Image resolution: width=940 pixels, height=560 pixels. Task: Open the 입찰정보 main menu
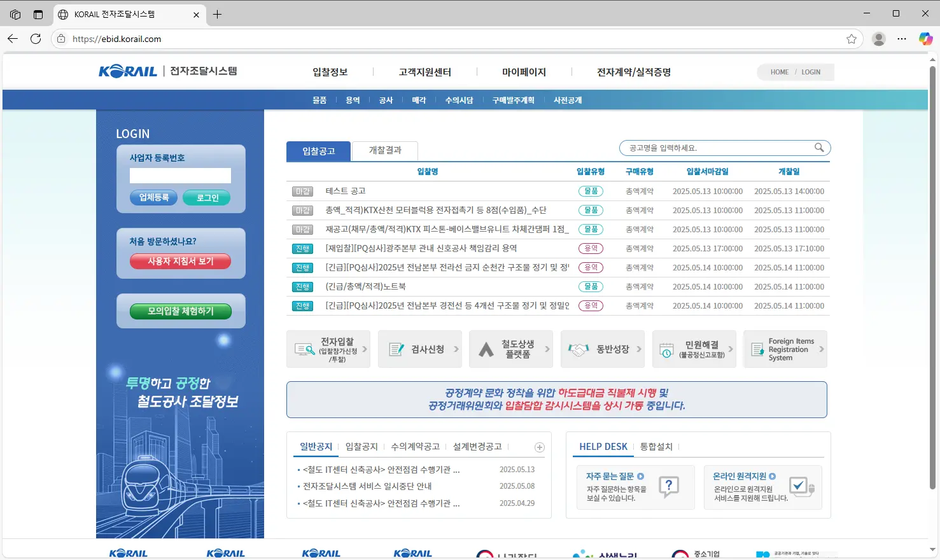coord(330,72)
